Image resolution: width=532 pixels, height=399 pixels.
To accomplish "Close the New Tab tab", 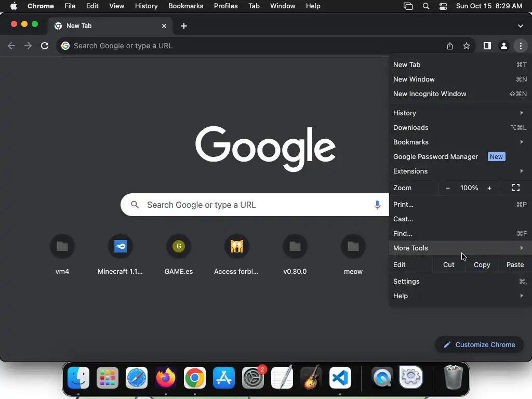I will pyautogui.click(x=164, y=26).
